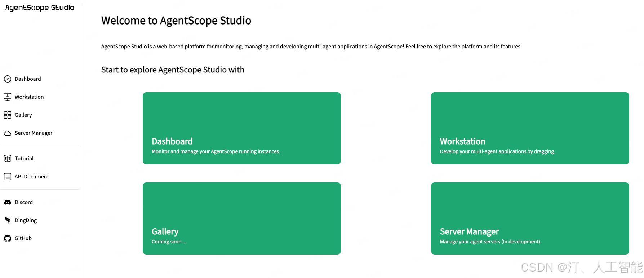This screenshot has height=278, width=644.
Task: Open the green Workstation card
Action: pyautogui.click(x=530, y=128)
